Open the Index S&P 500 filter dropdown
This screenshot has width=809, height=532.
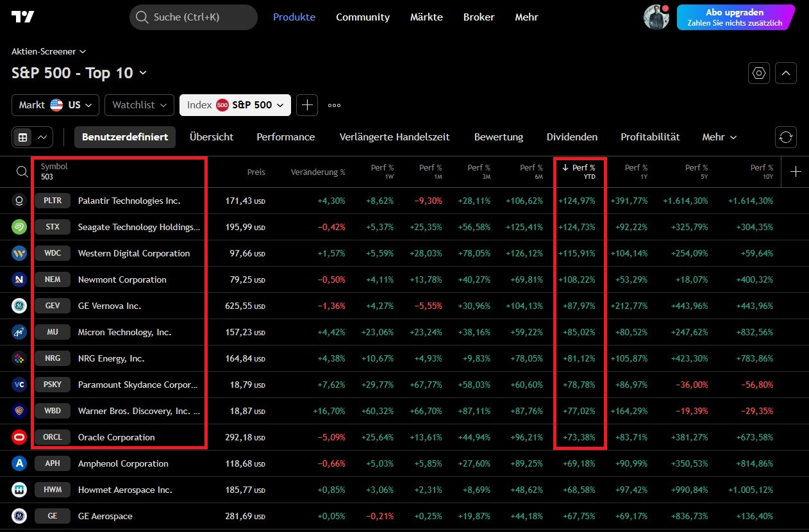[x=235, y=105]
